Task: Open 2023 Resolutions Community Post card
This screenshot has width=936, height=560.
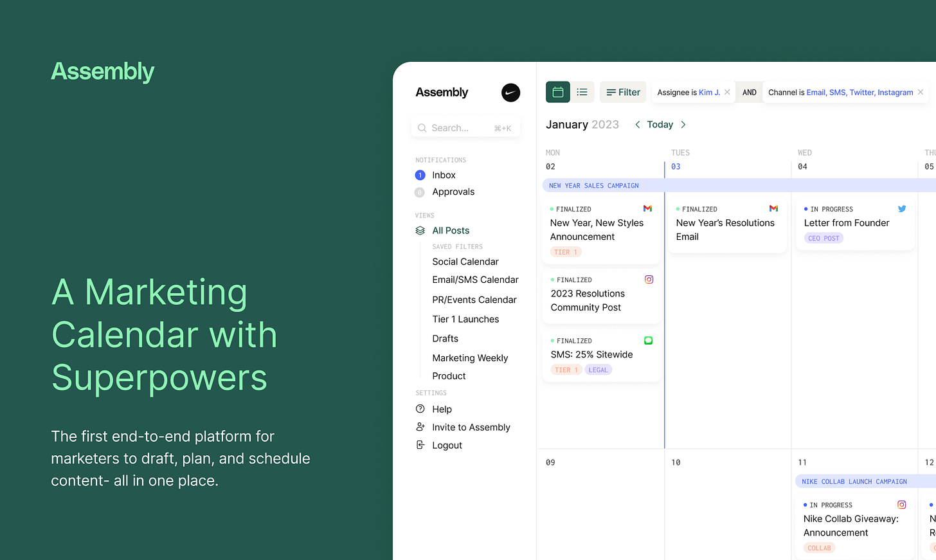Action: point(601,296)
